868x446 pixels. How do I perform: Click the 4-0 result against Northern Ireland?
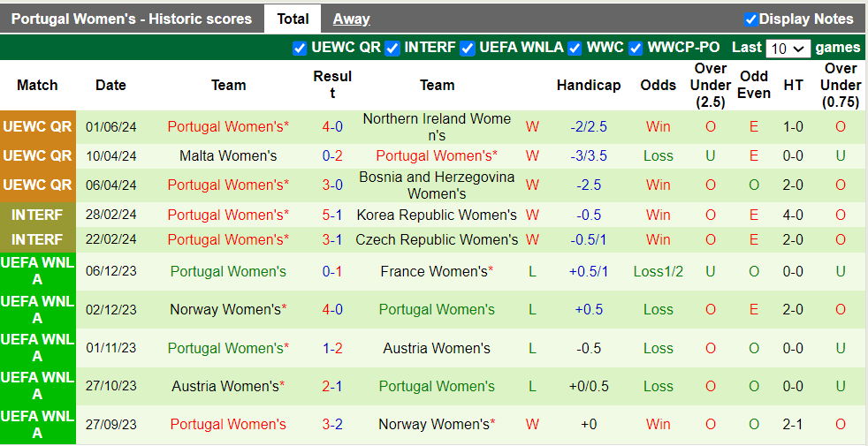pos(332,127)
